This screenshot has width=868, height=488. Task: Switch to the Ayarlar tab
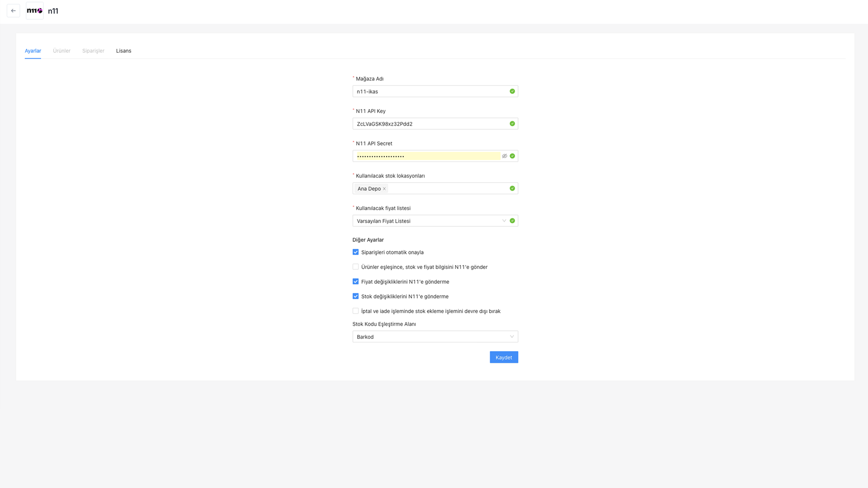coord(33,51)
